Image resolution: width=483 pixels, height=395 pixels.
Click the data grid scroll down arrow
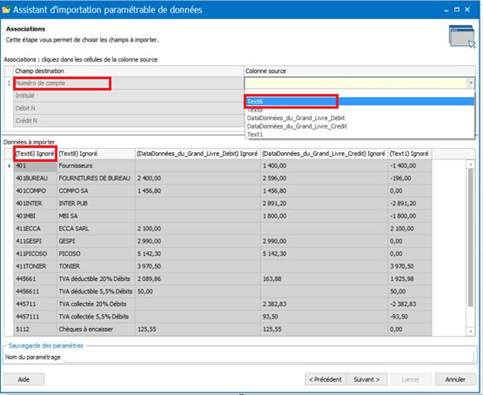[470, 331]
